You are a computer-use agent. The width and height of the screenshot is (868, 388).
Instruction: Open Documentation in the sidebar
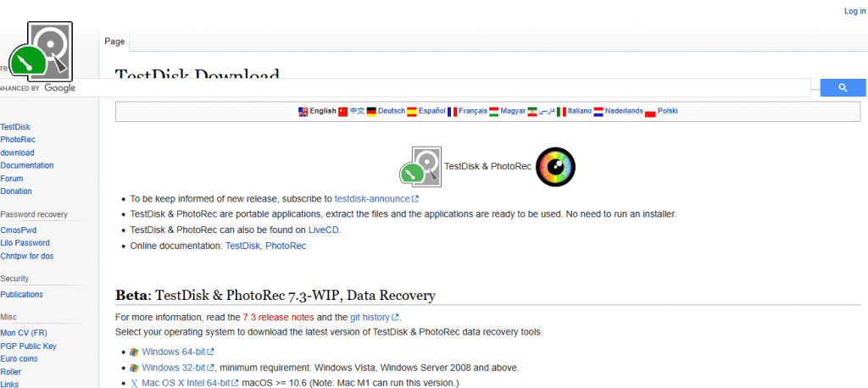(27, 165)
